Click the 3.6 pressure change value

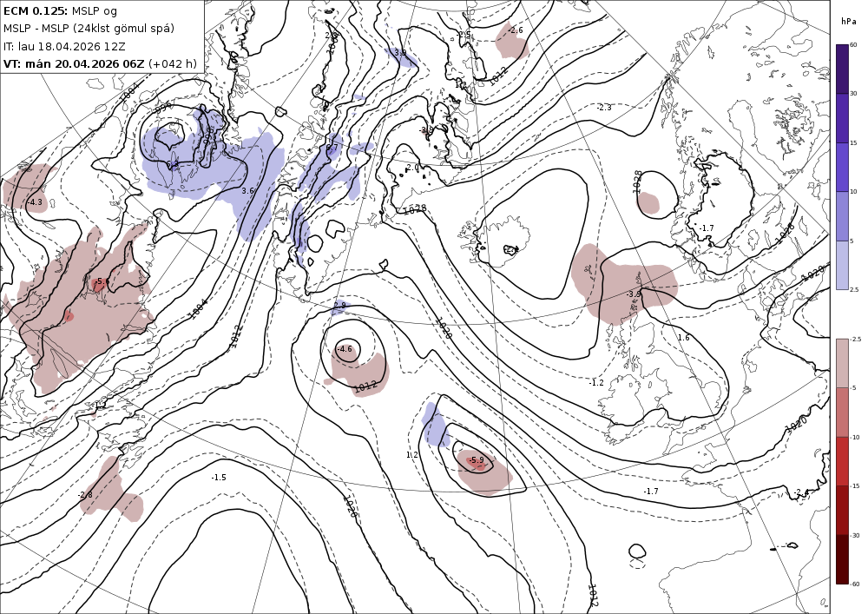point(248,190)
